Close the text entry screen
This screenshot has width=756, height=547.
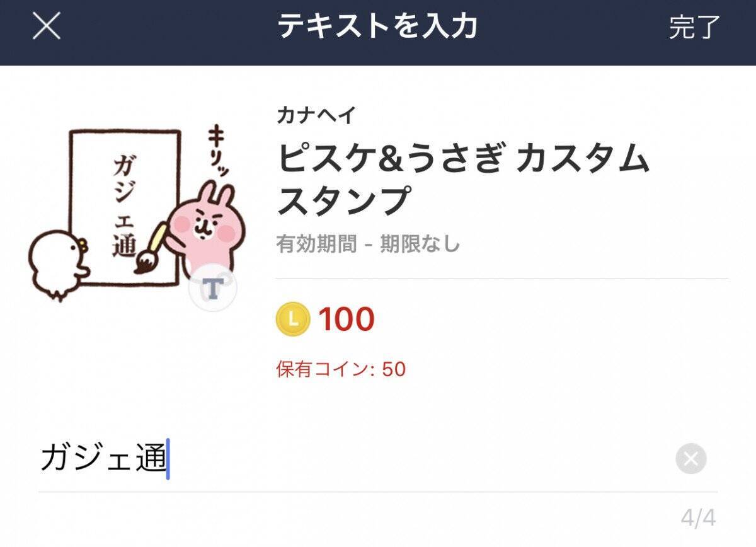coord(46,26)
